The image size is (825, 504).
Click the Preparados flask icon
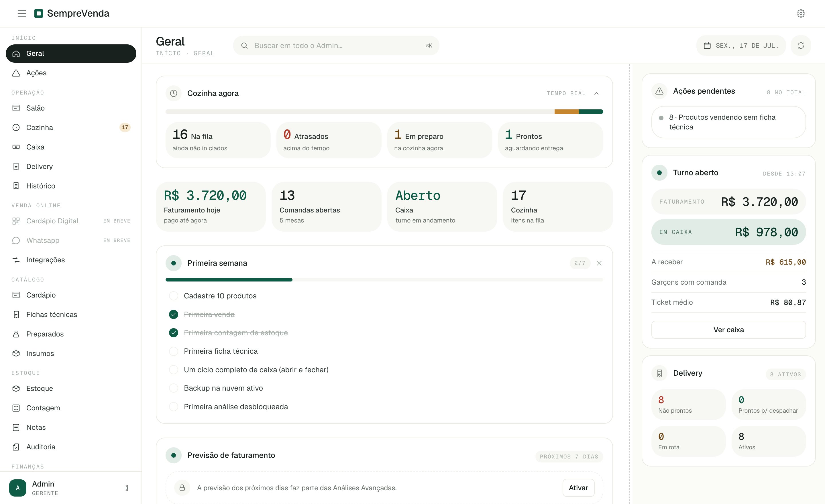point(16,334)
